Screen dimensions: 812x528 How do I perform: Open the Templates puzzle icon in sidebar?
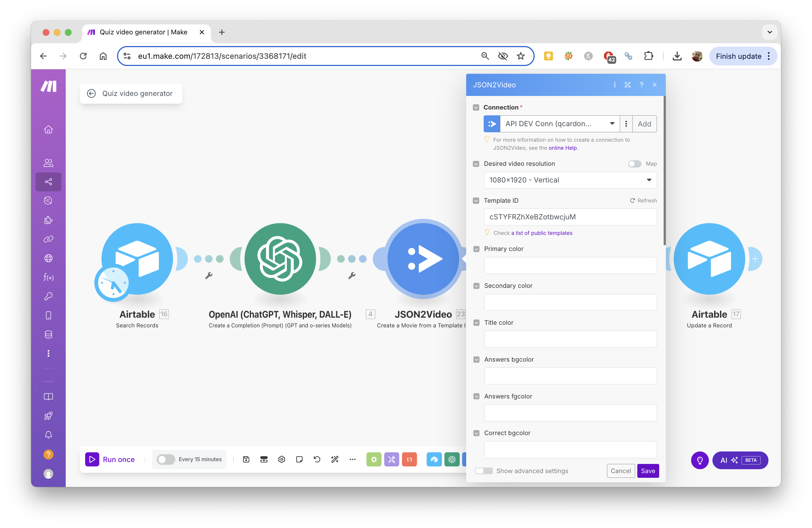49,220
